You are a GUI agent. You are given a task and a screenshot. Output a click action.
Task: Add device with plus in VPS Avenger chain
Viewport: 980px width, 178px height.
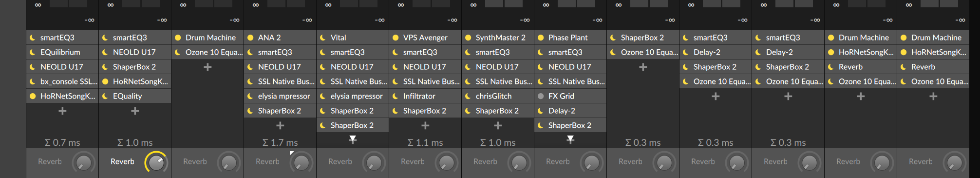[425, 126]
